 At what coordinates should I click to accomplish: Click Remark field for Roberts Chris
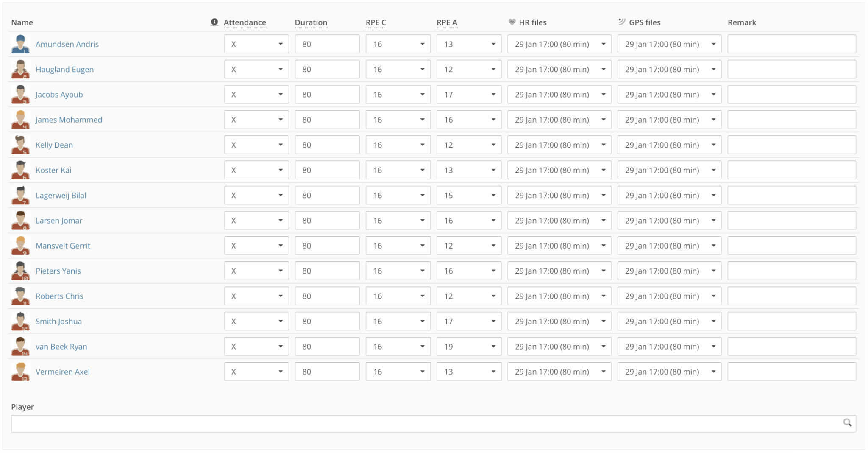(791, 296)
